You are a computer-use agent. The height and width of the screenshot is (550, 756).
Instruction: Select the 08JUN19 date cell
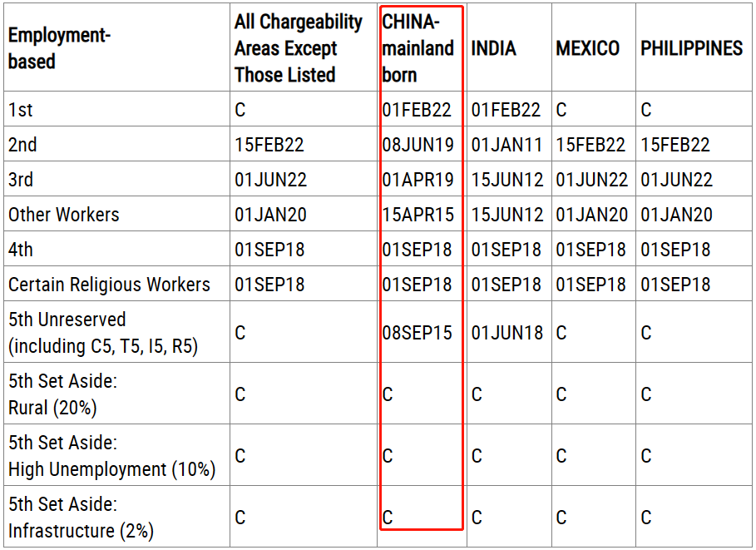418,145
